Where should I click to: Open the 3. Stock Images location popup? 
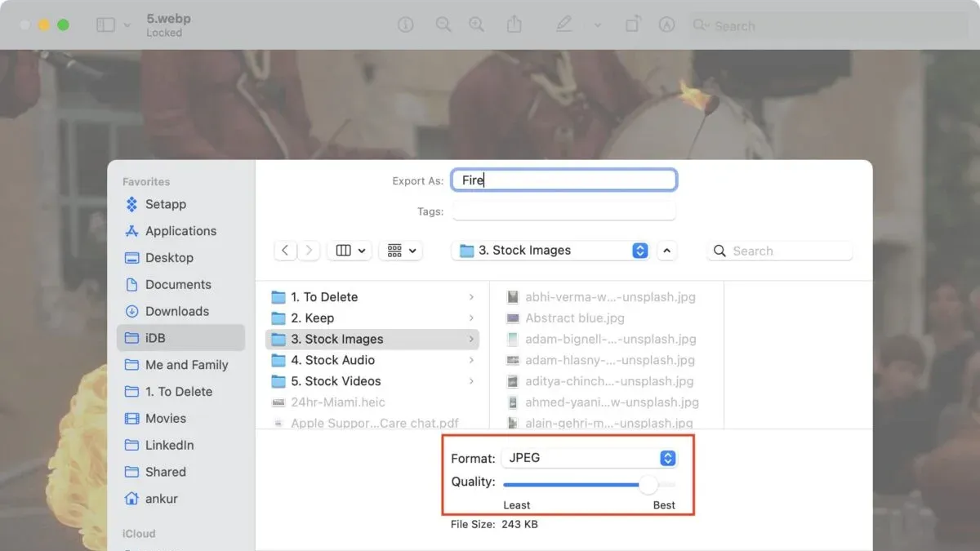coord(551,251)
